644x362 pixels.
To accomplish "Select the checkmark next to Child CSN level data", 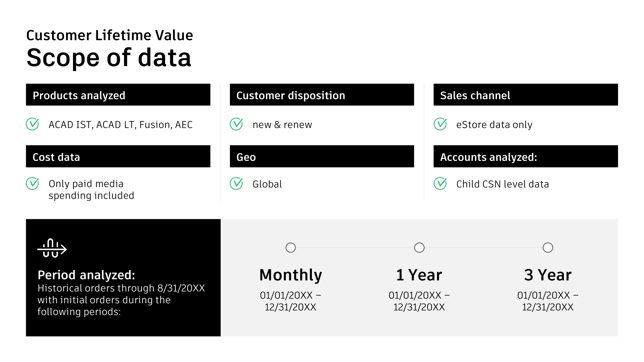I will (440, 183).
